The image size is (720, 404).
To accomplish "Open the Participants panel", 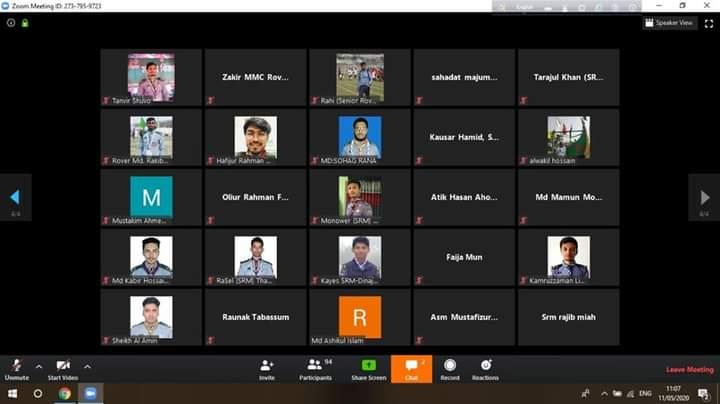I will [315, 367].
